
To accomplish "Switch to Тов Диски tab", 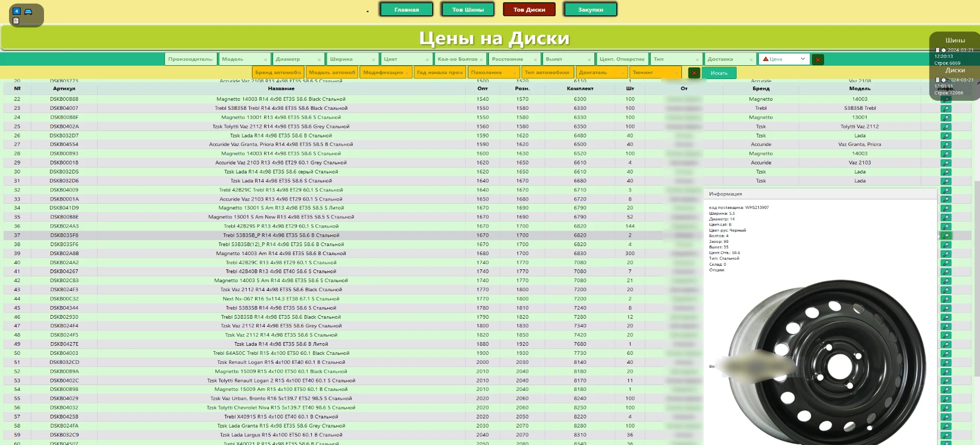I will [x=529, y=10].
